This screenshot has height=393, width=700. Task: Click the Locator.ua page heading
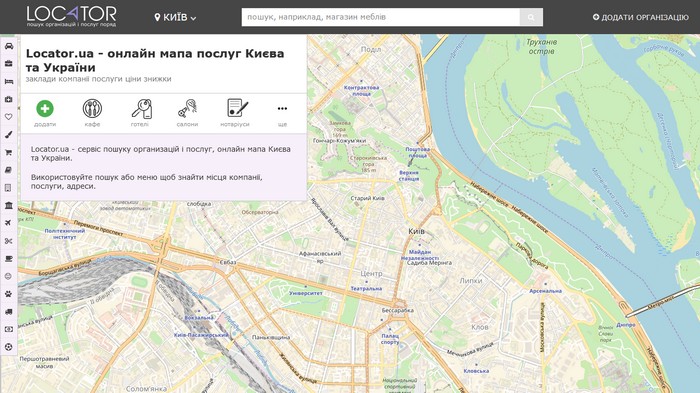coord(155,60)
